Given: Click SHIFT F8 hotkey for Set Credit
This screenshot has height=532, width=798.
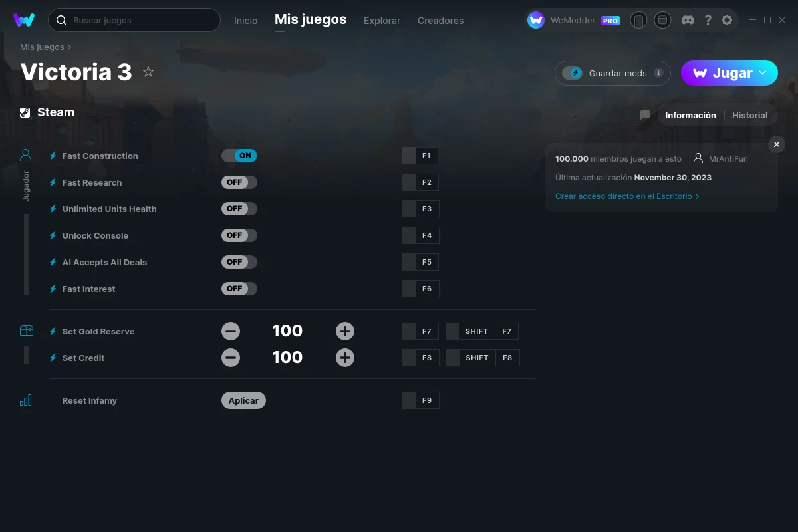Looking at the screenshot, I should coord(483,358).
